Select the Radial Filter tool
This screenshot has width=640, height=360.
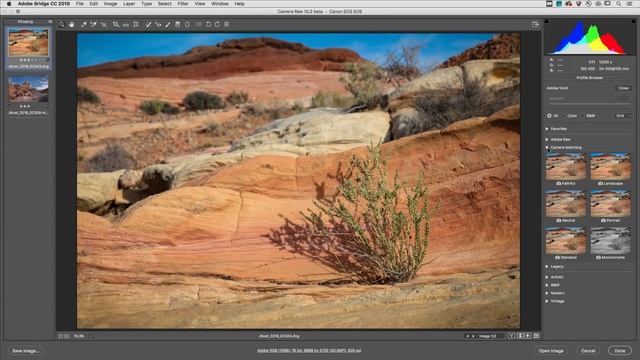[187, 24]
